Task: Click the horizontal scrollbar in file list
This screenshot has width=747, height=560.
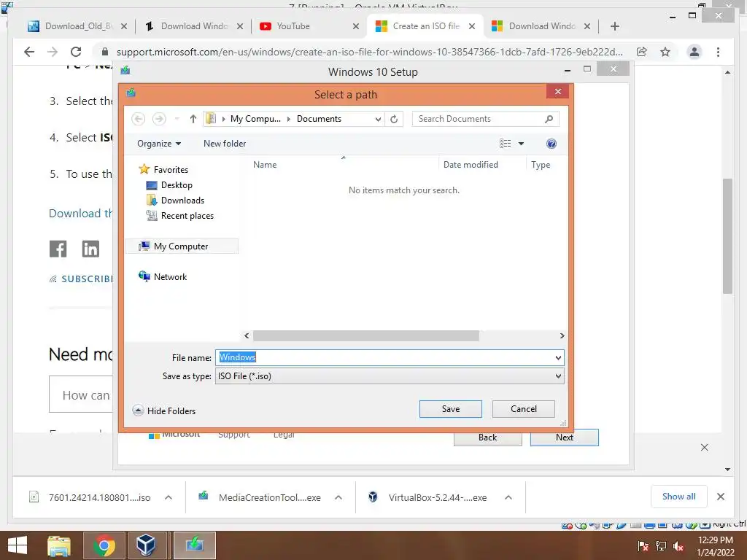Action: pyautogui.click(x=366, y=335)
